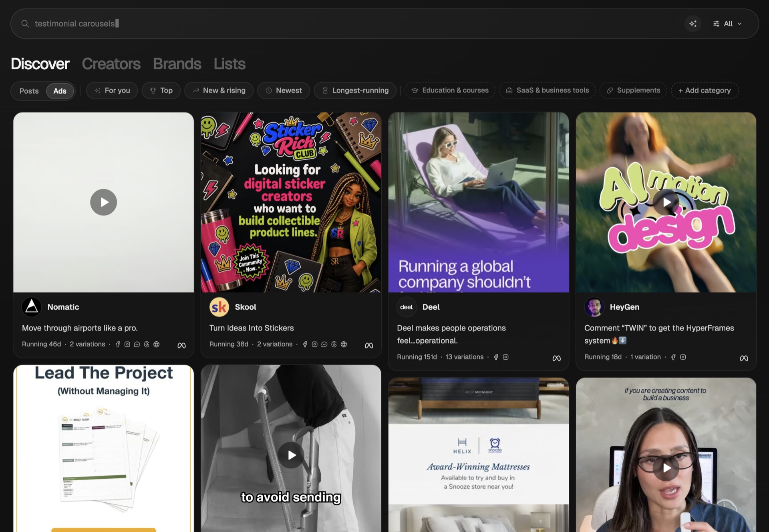Viewport: 769px width, 532px height.
Task: Switch to the Creators tab
Action: (111, 64)
